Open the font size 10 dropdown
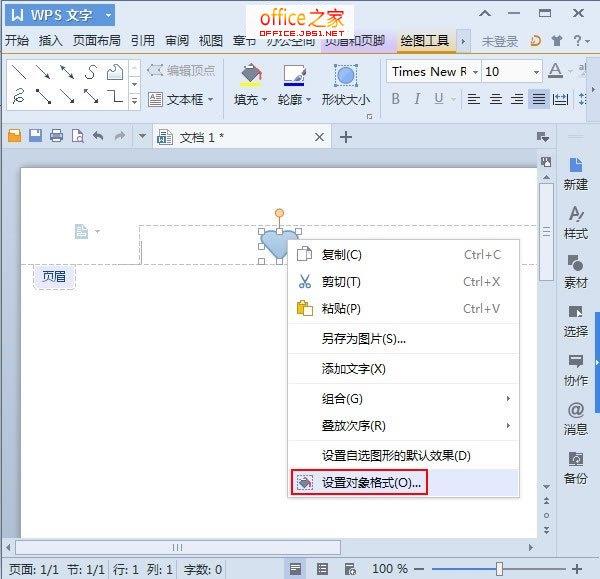This screenshot has height=579, width=600. 536,72
